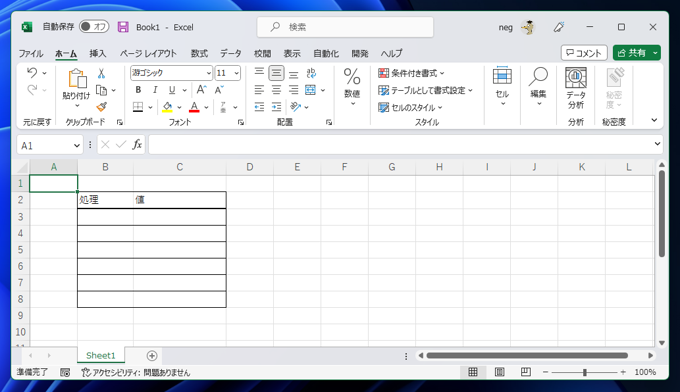Switch to the 表示 tab
This screenshot has width=680, height=392.
coord(292,53)
